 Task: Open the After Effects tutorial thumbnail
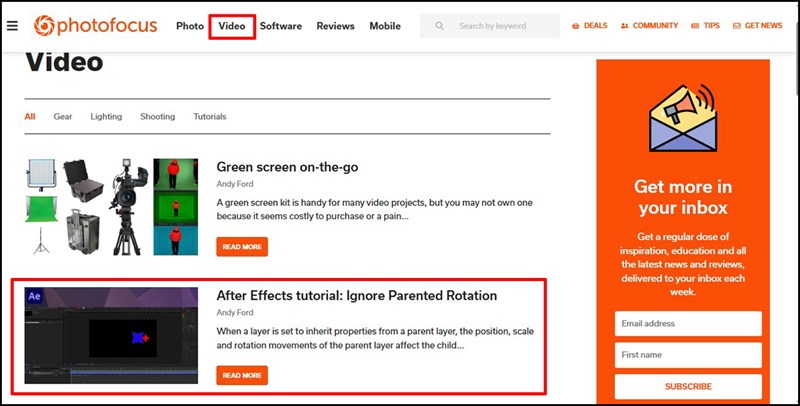111,336
